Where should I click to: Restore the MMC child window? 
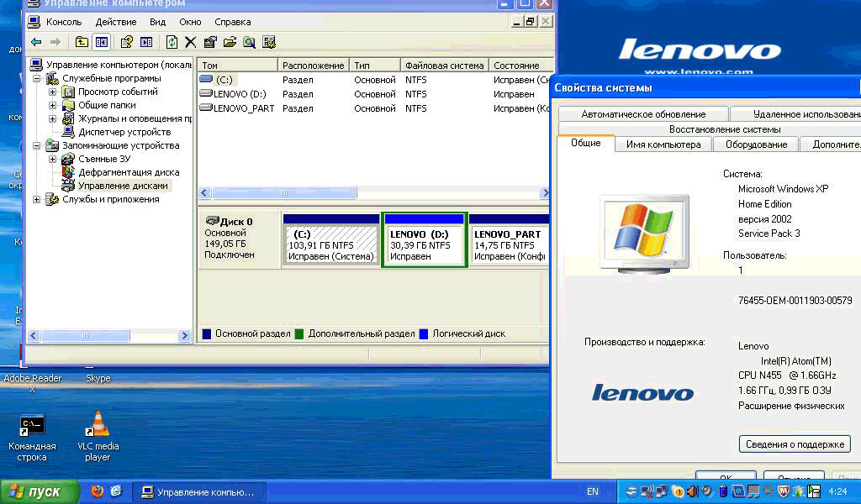530,22
